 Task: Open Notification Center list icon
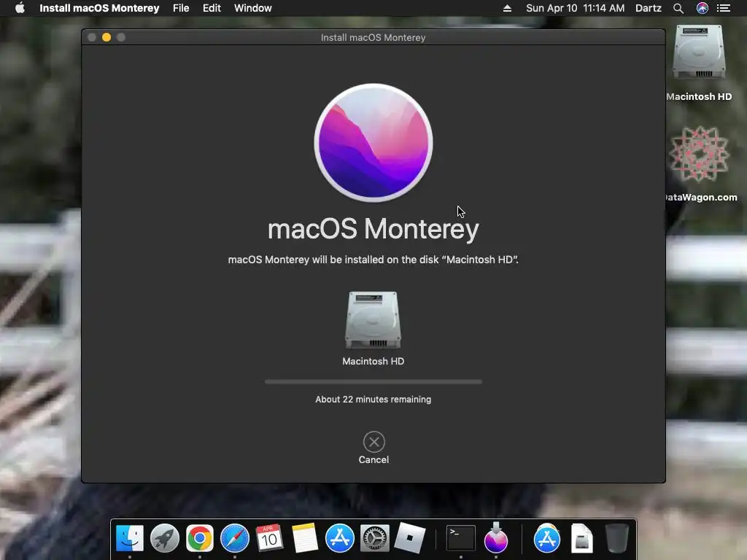click(x=724, y=8)
